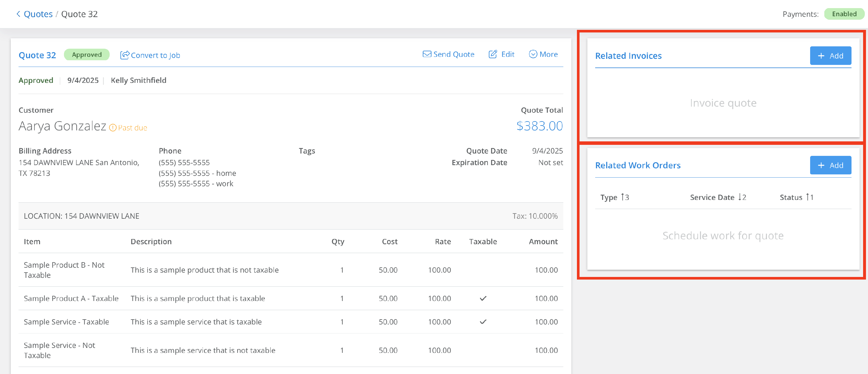Click Sample Product A taxable checkmark
The image size is (868, 374).
(x=483, y=298)
